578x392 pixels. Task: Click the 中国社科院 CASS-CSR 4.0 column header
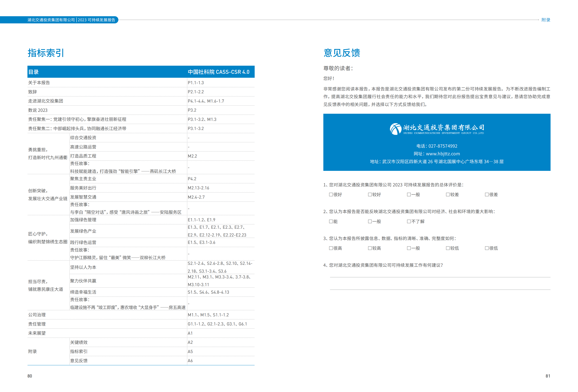[219, 72]
